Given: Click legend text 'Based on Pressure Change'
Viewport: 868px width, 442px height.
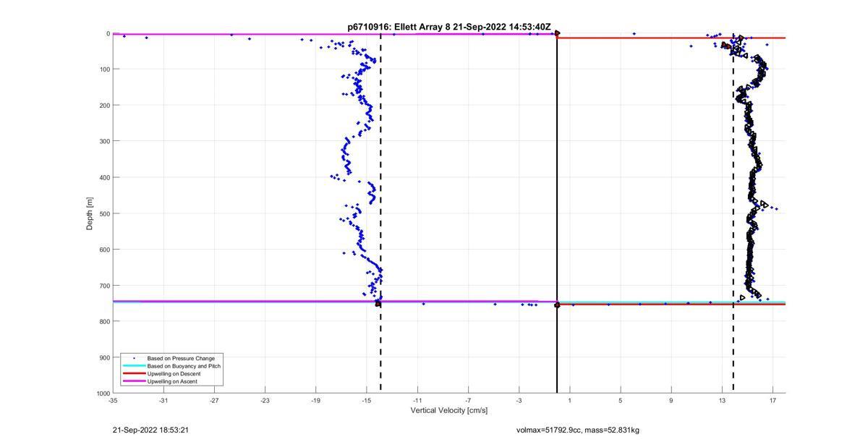Looking at the screenshot, I should [x=181, y=358].
